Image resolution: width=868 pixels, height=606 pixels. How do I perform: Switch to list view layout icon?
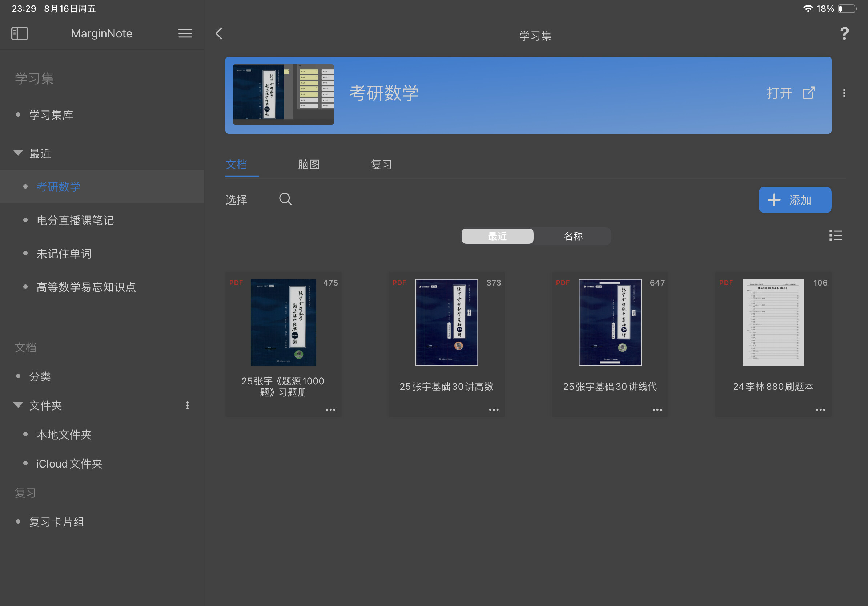pos(836,235)
